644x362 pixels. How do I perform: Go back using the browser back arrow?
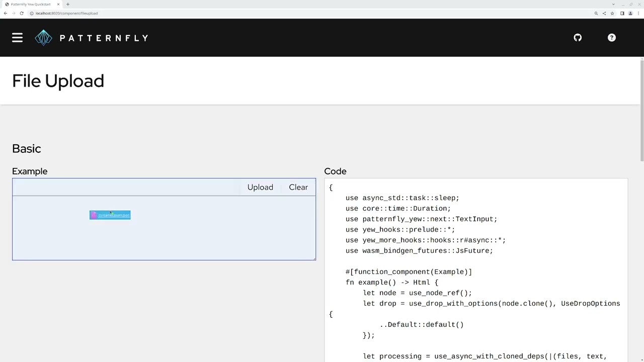pyautogui.click(x=6, y=13)
